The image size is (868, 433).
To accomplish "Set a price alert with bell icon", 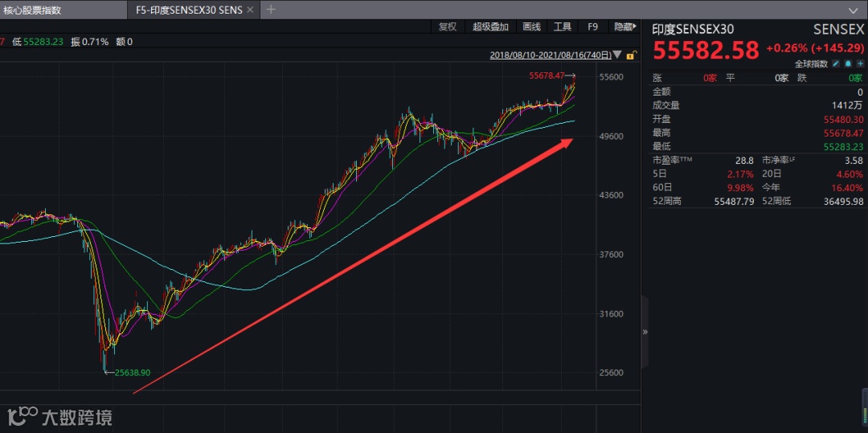I will (x=848, y=64).
